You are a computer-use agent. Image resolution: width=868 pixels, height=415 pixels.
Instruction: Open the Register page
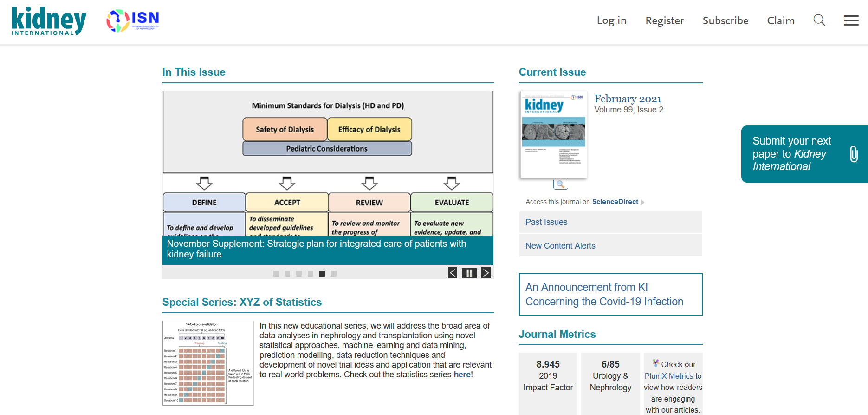(x=665, y=20)
